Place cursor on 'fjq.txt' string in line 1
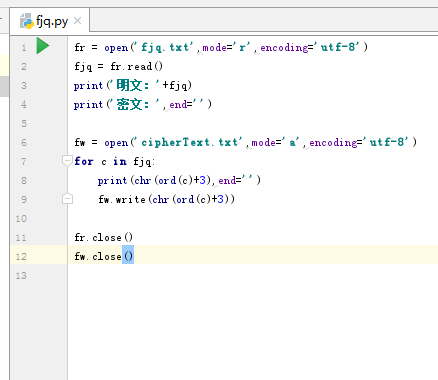This screenshot has height=380, width=438. (x=164, y=47)
